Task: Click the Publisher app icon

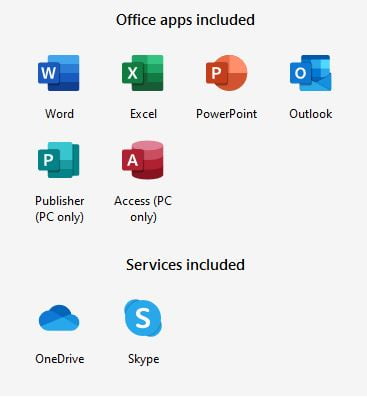Action: [x=59, y=160]
